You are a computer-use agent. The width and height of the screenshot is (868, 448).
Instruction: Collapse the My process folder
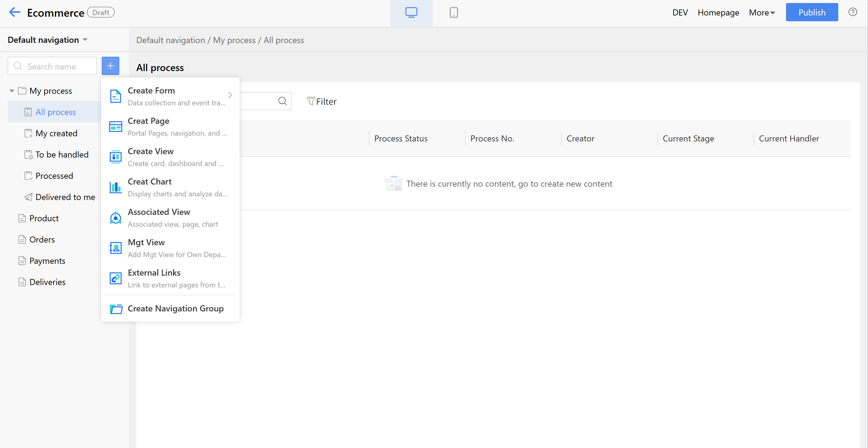pos(12,91)
